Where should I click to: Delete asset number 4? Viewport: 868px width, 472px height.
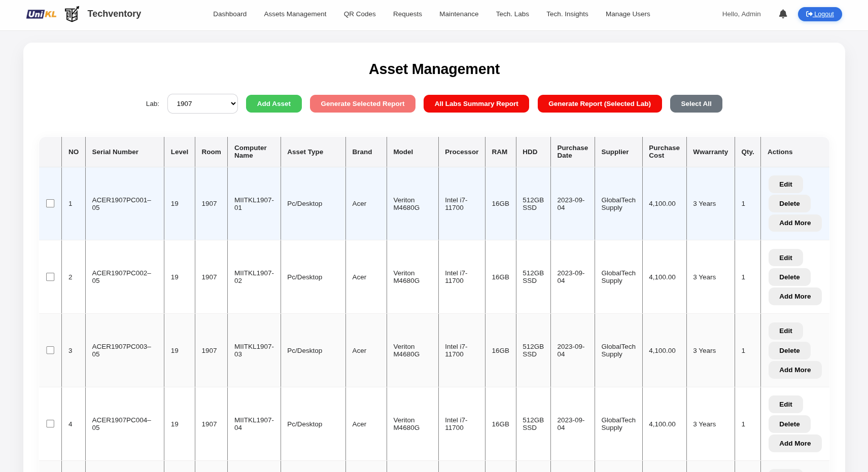pos(789,424)
